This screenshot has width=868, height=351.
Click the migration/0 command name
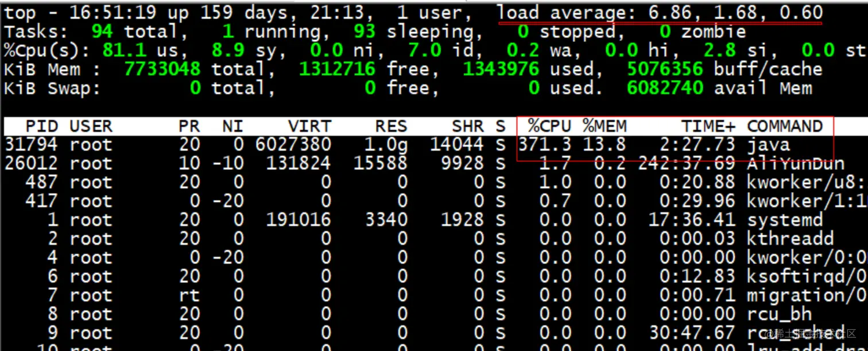click(807, 296)
